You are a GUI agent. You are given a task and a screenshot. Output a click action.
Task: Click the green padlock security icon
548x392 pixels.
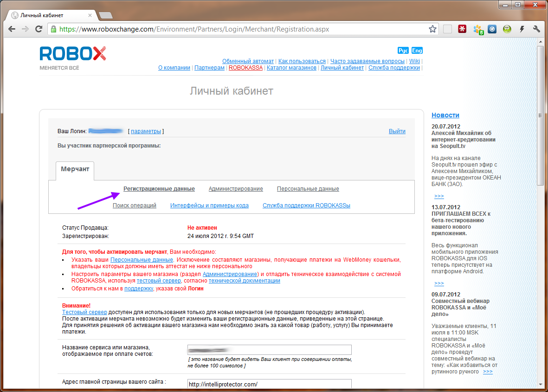53,29
